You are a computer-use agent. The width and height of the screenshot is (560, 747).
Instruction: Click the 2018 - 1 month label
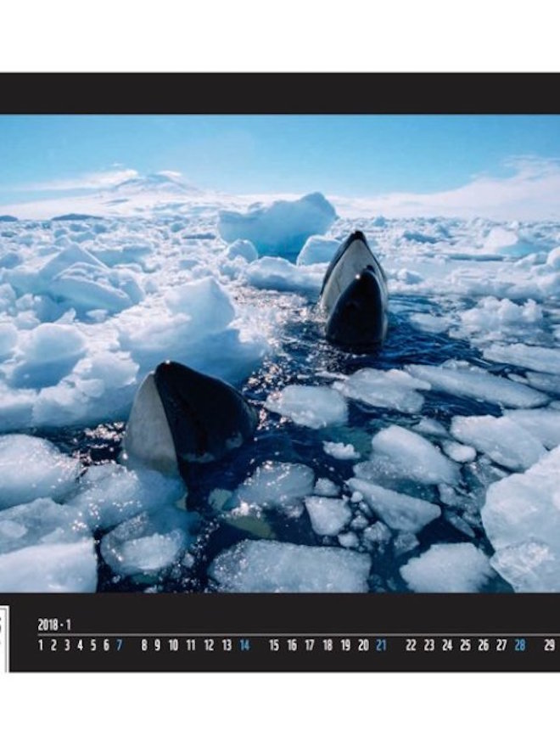54,625
